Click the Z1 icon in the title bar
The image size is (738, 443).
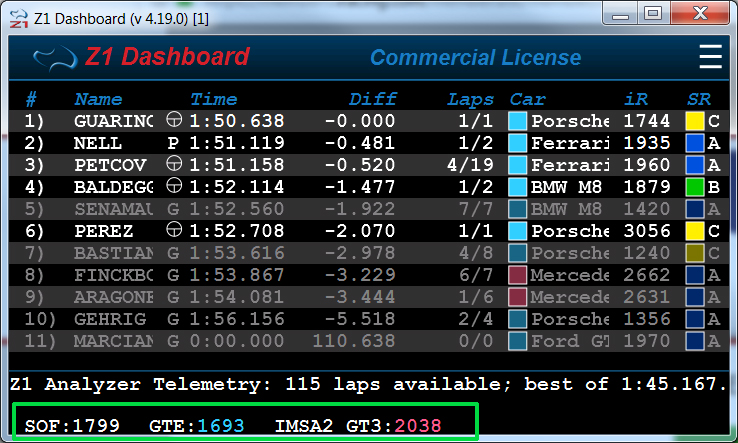click(19, 19)
